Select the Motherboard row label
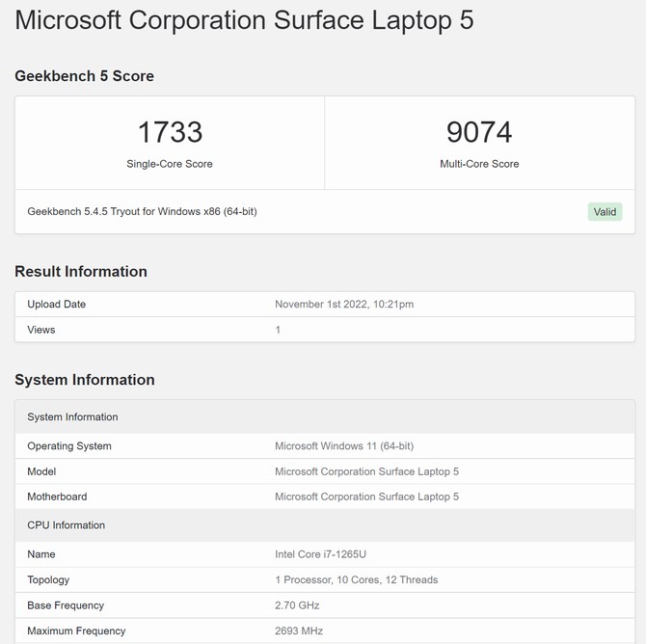 tap(57, 496)
